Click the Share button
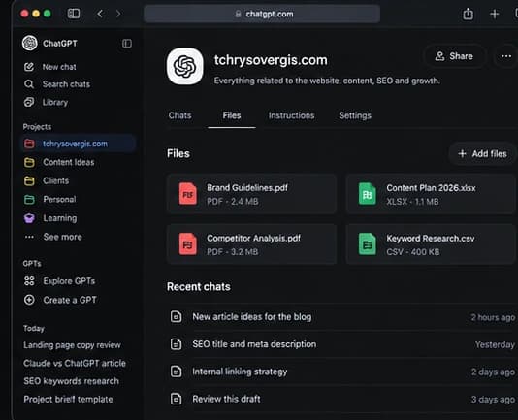518x420 pixels. point(455,56)
